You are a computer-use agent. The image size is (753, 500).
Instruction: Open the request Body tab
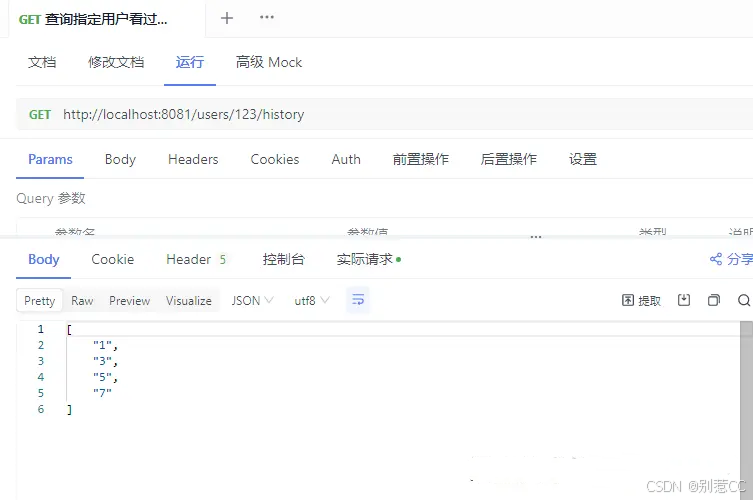tap(120, 159)
